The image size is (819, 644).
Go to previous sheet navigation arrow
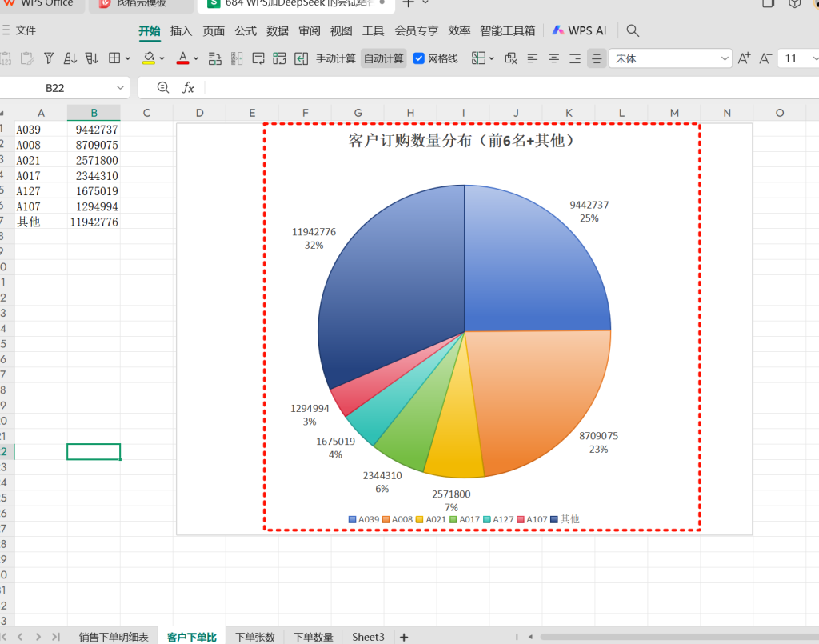20,637
